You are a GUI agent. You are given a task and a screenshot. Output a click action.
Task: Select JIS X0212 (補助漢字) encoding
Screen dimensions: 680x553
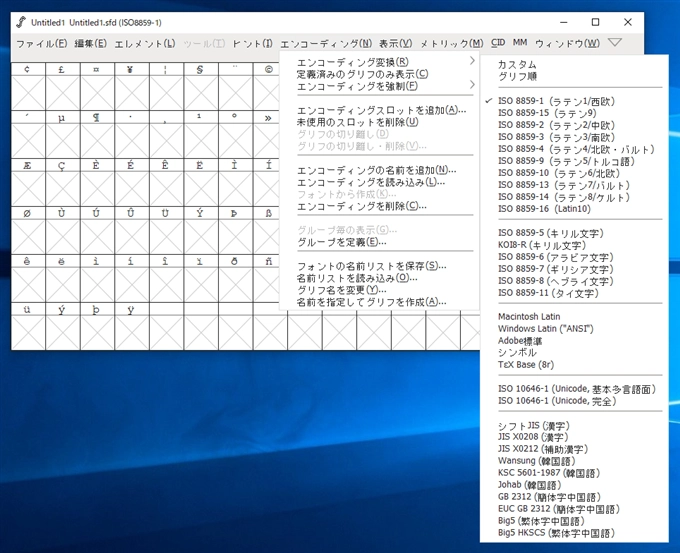coord(574,449)
